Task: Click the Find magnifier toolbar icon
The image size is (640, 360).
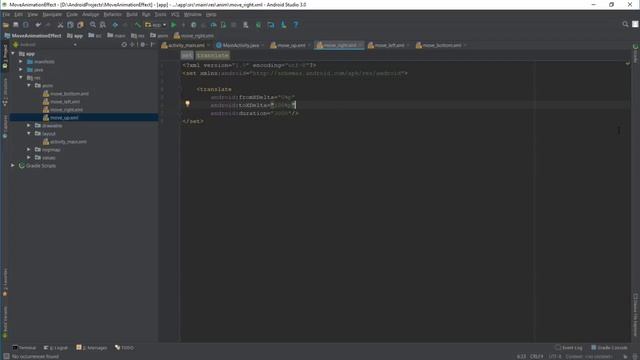Action: coord(93,25)
